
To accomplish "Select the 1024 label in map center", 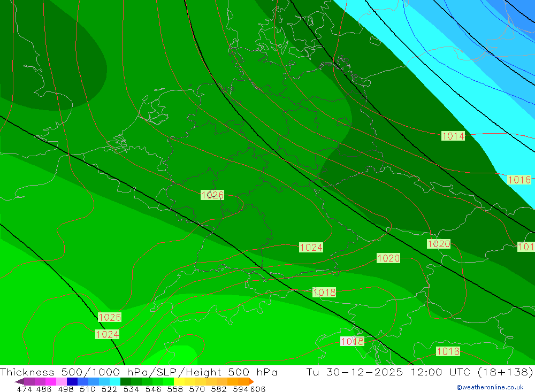I will click(311, 248).
